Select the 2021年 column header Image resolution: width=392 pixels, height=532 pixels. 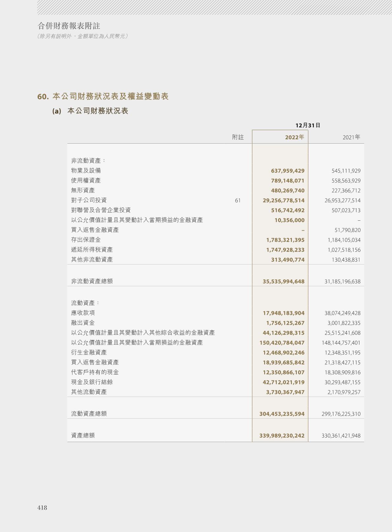[351, 137]
